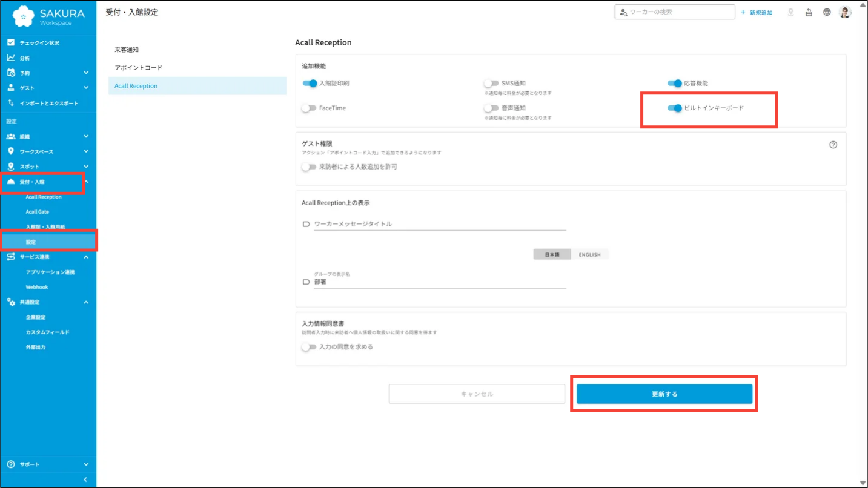Viewport: 868px width, 488px height.
Task: Click the 予約 calendar icon
Action: pos(11,73)
